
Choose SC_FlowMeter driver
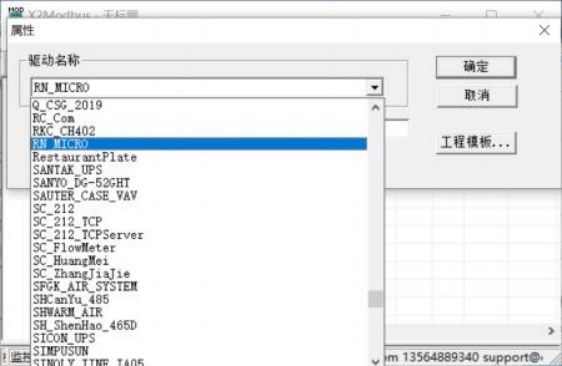click(x=199, y=248)
